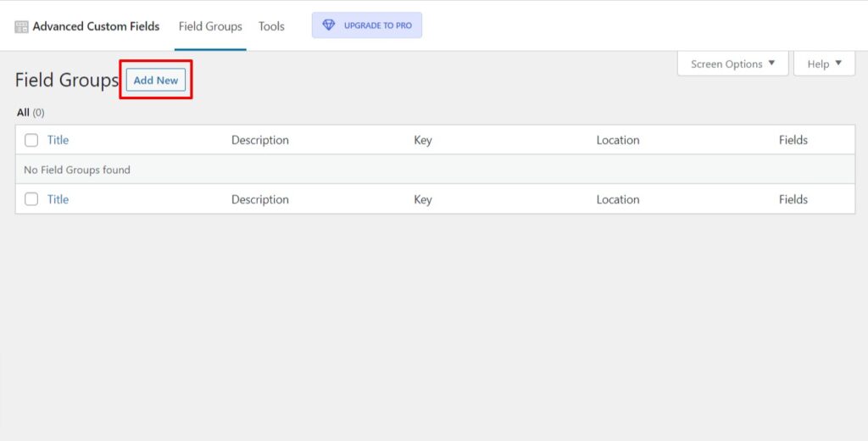The image size is (868, 441).
Task: Expand the Help dropdown panel
Action: [824, 64]
